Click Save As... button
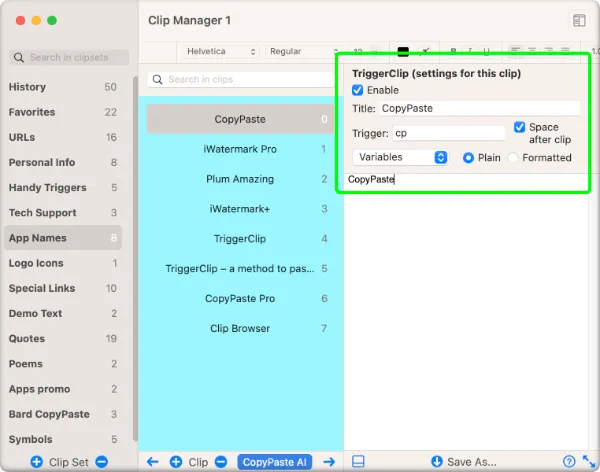The width and height of the screenshot is (600, 472). pyautogui.click(x=464, y=462)
